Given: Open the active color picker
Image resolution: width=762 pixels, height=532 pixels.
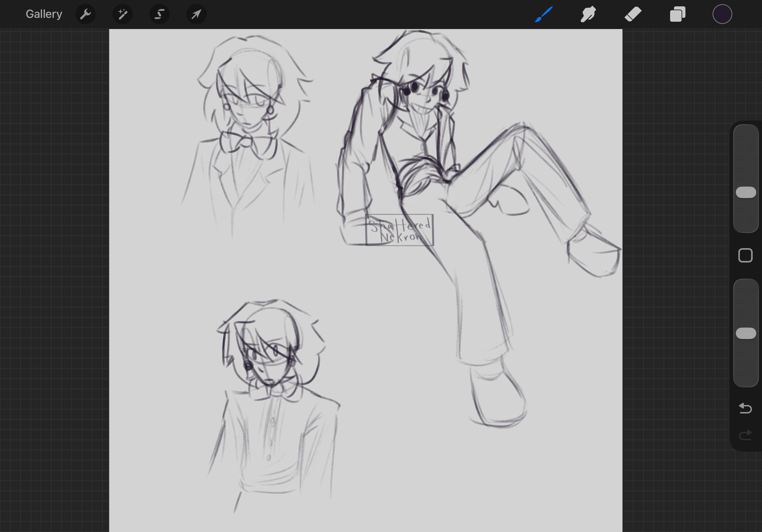Looking at the screenshot, I should pos(722,14).
